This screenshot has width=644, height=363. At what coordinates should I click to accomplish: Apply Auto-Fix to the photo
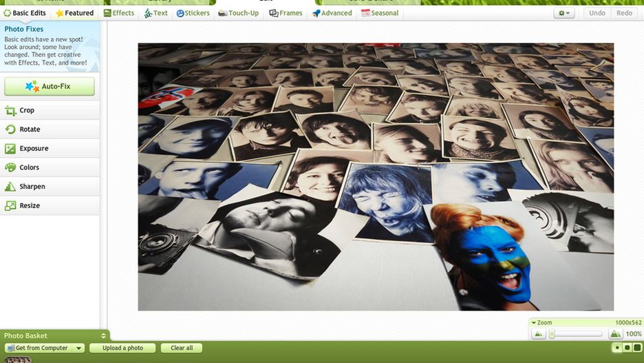point(50,86)
